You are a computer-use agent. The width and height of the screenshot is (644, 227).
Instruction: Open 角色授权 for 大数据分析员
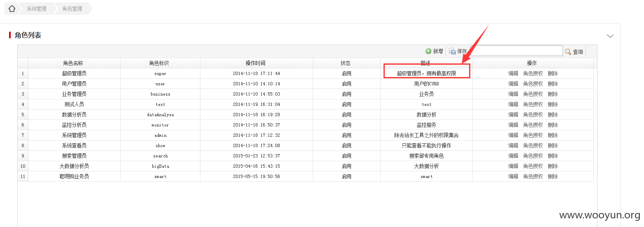533,166
